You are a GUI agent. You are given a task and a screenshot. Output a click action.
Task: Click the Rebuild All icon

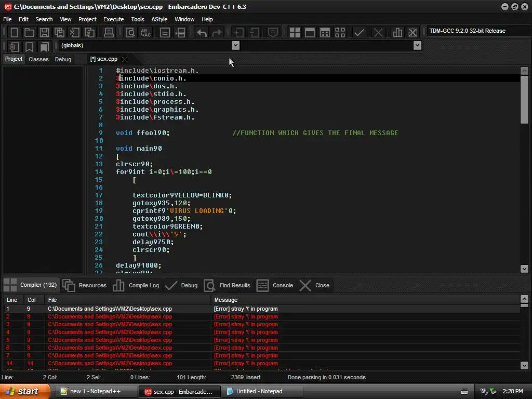tap(340, 33)
